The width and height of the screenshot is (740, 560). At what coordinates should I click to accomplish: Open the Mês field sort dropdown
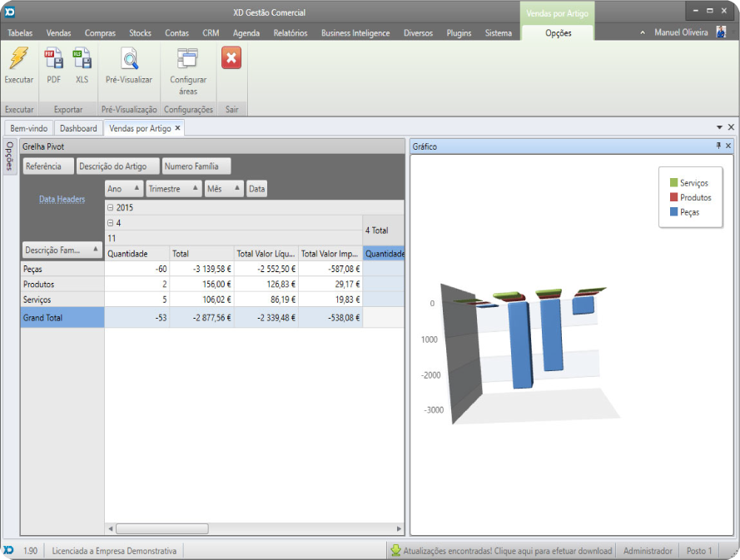[236, 189]
